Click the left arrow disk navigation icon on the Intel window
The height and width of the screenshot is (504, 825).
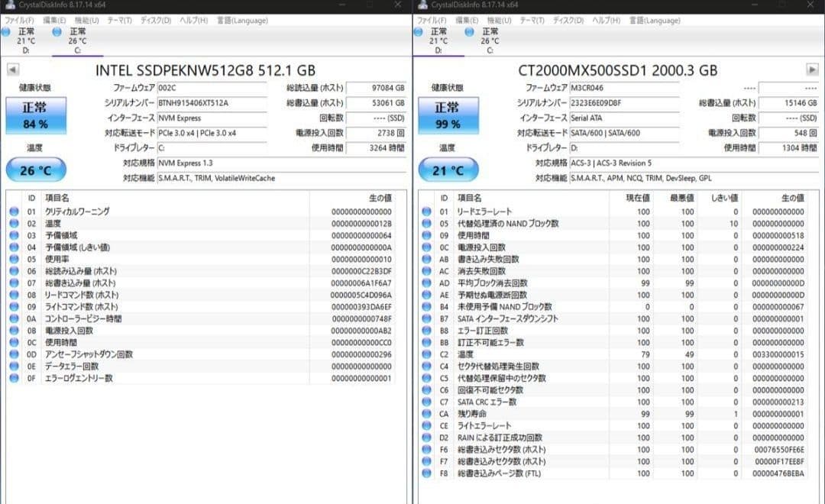[12, 69]
